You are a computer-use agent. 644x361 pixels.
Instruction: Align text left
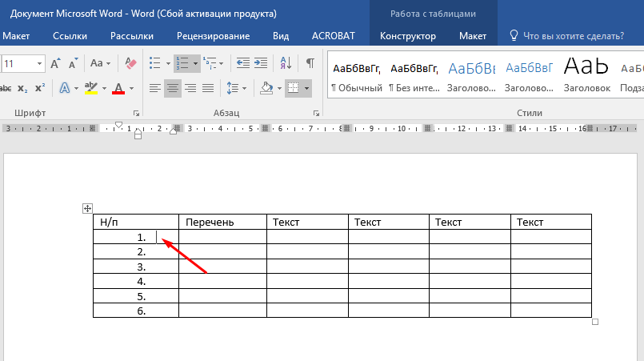pos(155,88)
